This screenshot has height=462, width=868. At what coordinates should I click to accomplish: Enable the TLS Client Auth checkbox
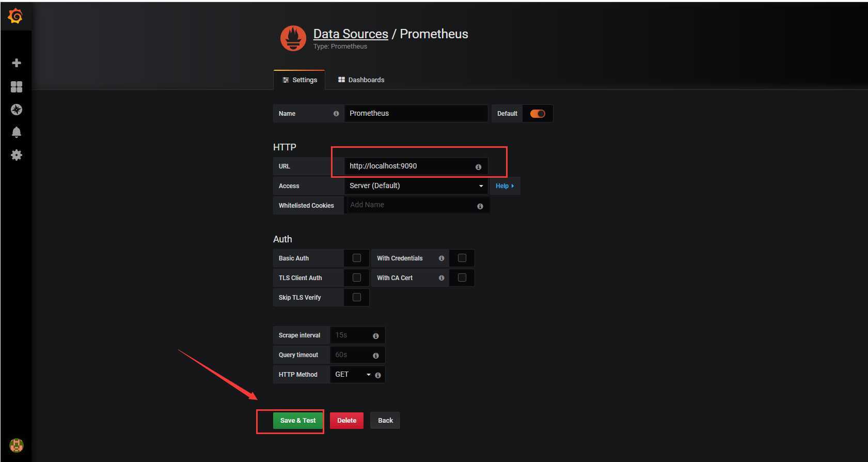[x=357, y=278]
